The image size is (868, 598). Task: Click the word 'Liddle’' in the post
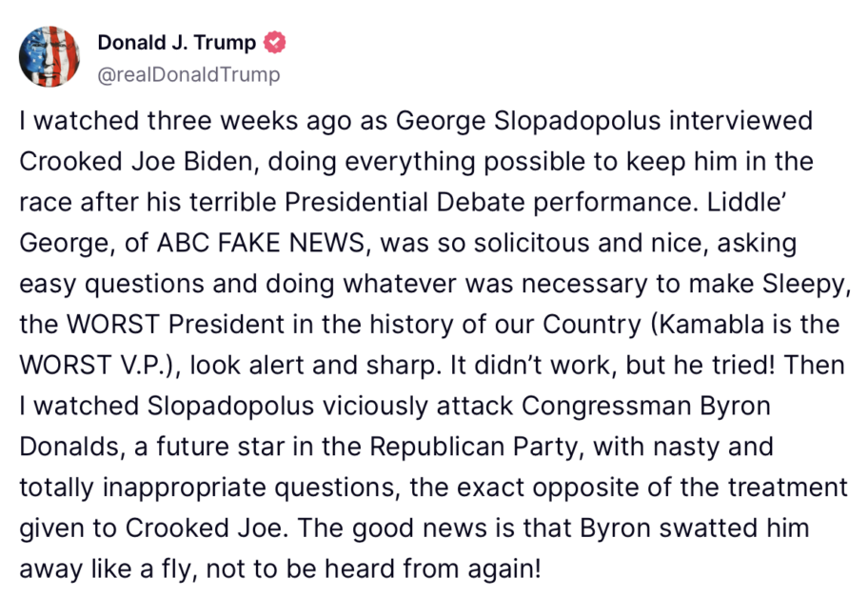point(745,202)
